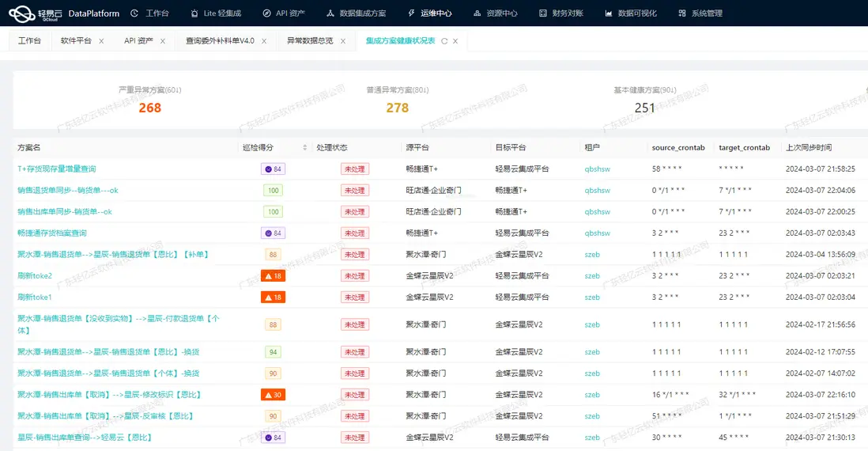Viewport: 868px width, 451px height.
Task: Switch to the 软件平台 tab
Action: [76, 41]
